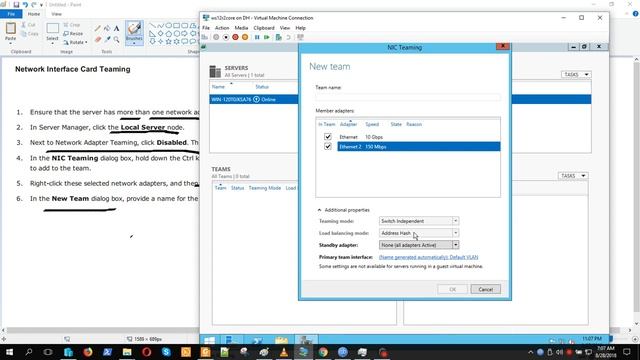640x360 pixels.
Task: Open Chrome from the Windows taskbar
Action: tap(323, 352)
